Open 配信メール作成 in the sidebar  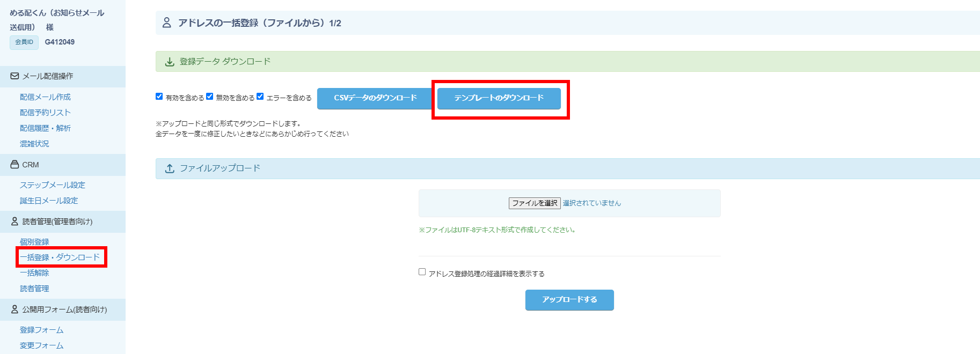click(x=45, y=97)
